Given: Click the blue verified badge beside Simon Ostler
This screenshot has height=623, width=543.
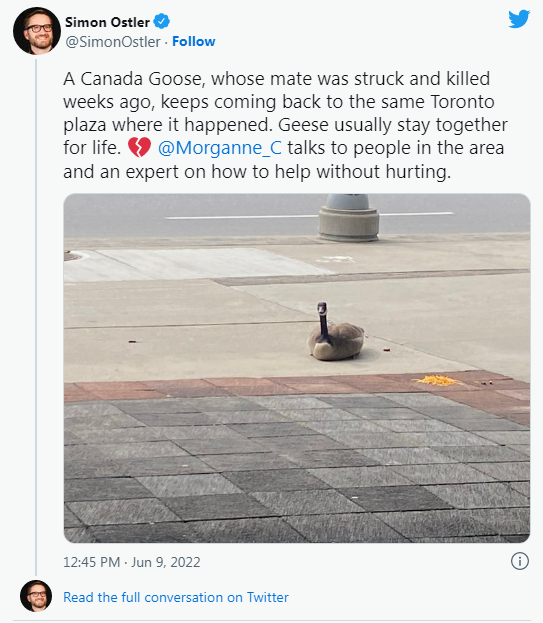Looking at the screenshot, I should pyautogui.click(x=162, y=21).
